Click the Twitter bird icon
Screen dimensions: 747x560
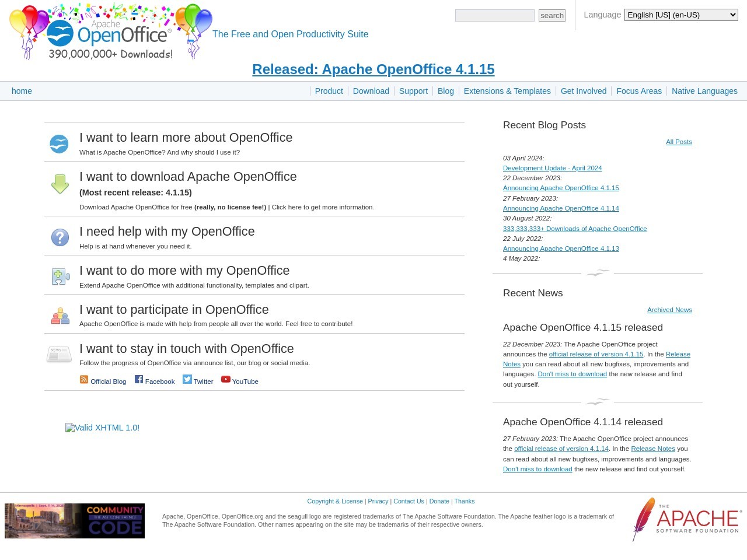coord(187,379)
